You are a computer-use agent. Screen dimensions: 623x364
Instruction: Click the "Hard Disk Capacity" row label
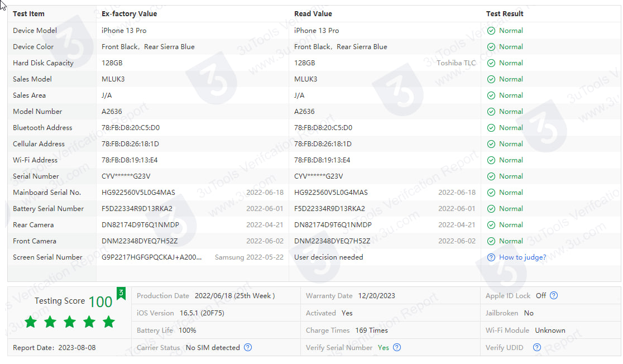click(43, 63)
